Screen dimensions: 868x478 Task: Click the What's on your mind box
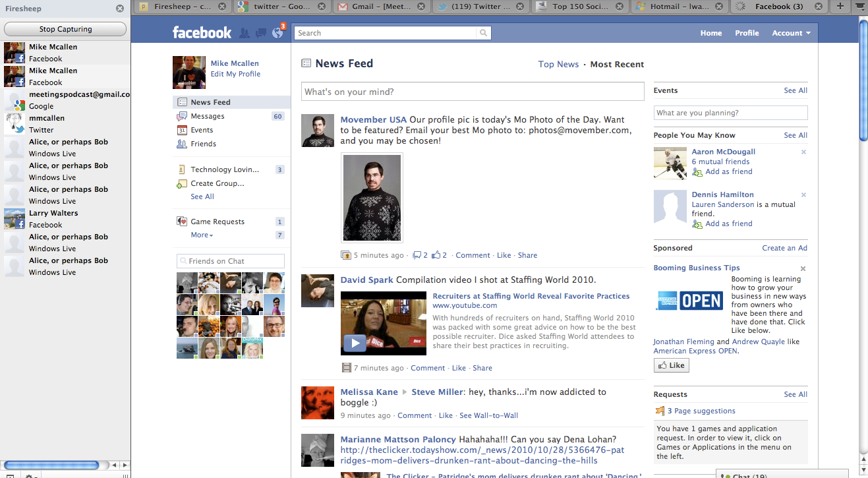472,92
